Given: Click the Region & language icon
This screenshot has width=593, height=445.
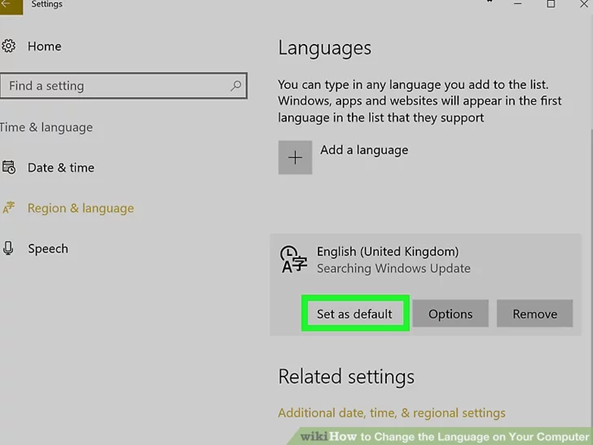Looking at the screenshot, I should pyautogui.click(x=9, y=208).
